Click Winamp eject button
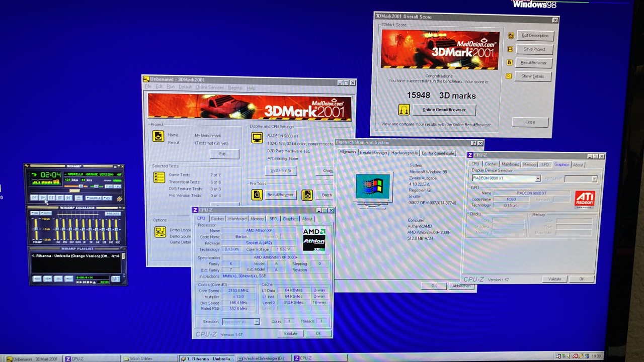The width and height of the screenshot is (644, 362). coord(78,198)
